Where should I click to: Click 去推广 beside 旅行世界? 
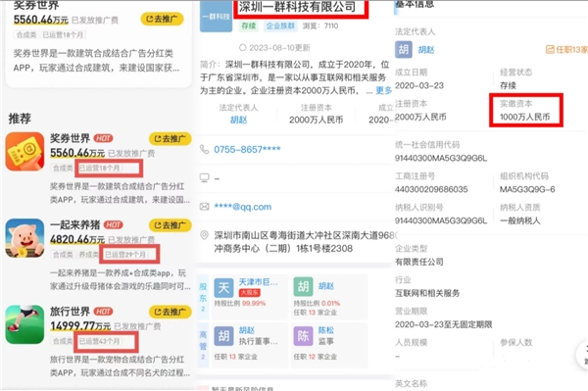coord(171,312)
